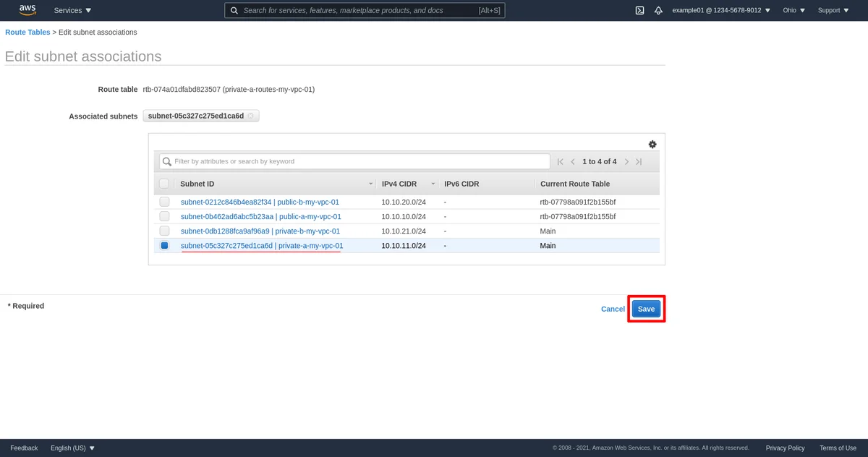Open the example01 account dropdown
The image size is (868, 457).
720,11
